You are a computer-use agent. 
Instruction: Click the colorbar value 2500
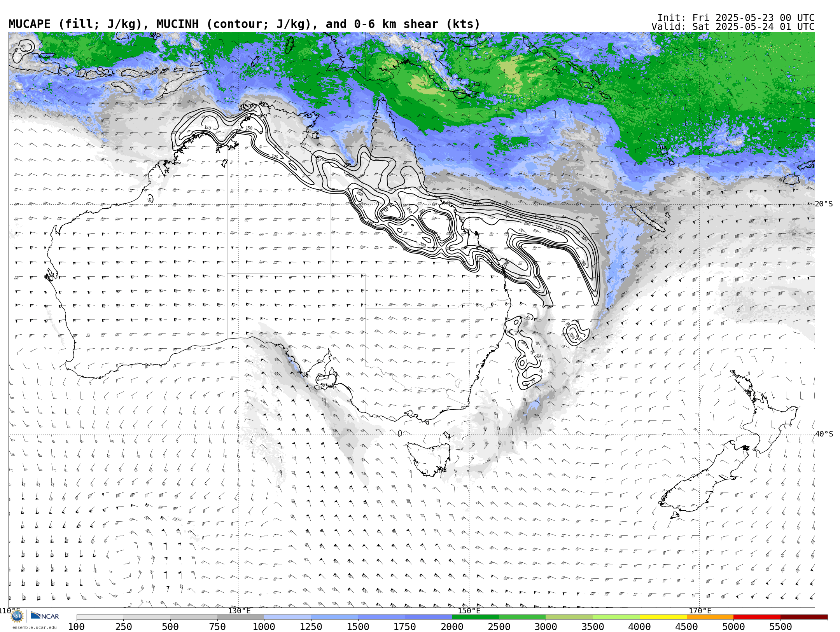(499, 627)
